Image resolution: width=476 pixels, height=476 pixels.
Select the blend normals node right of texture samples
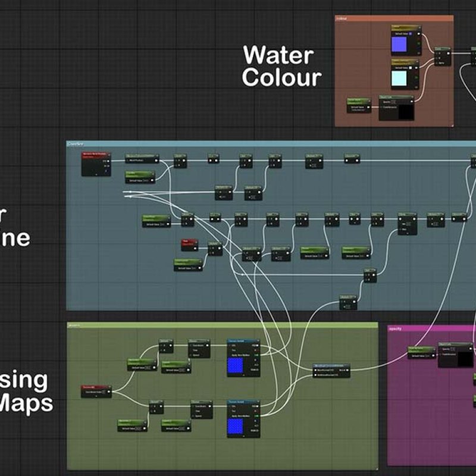point(333,369)
